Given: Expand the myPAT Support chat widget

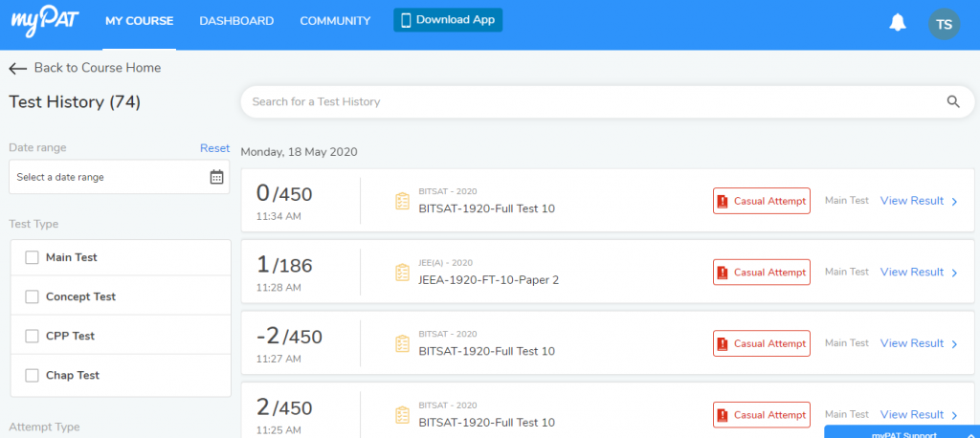Looking at the screenshot, I should (x=902, y=432).
